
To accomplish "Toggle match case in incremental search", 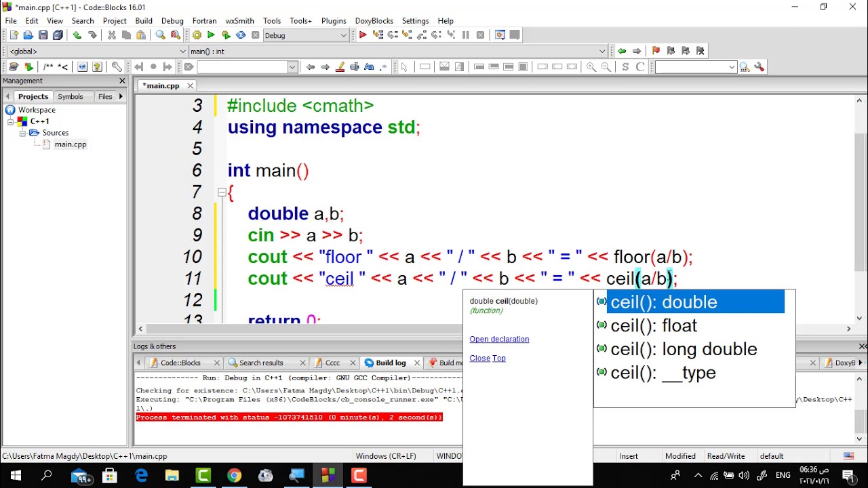I will click(x=369, y=66).
